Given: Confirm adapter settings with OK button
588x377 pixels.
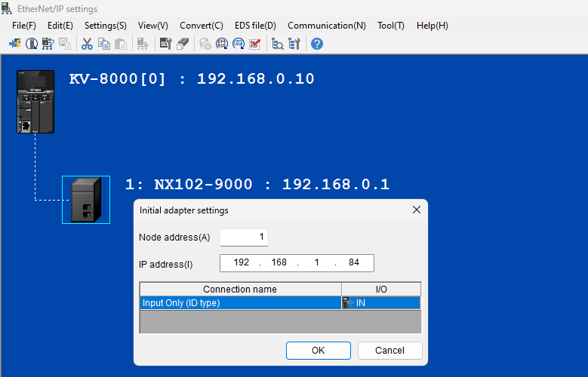Looking at the screenshot, I should click(x=319, y=351).
